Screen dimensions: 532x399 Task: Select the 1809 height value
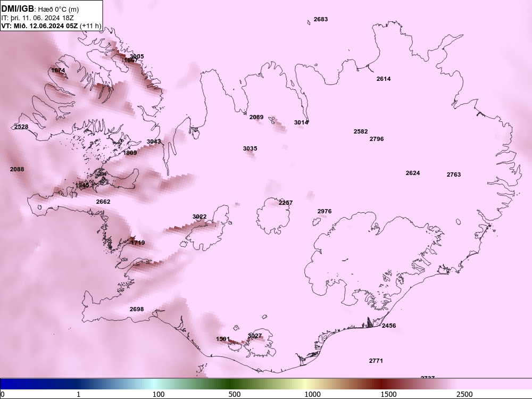click(x=130, y=153)
